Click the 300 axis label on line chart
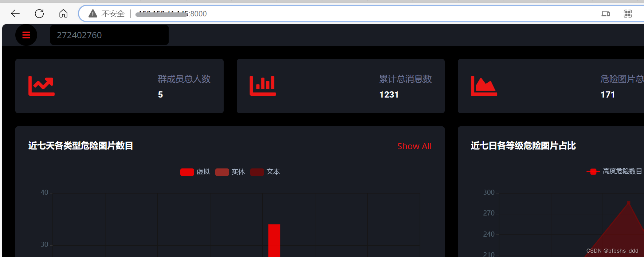This screenshot has width=644, height=257. pyautogui.click(x=489, y=192)
